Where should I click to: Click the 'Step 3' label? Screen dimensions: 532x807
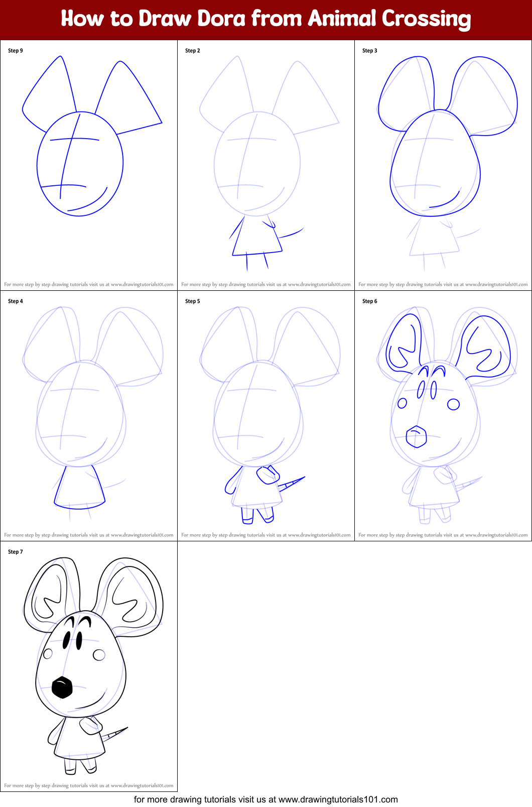coord(370,51)
